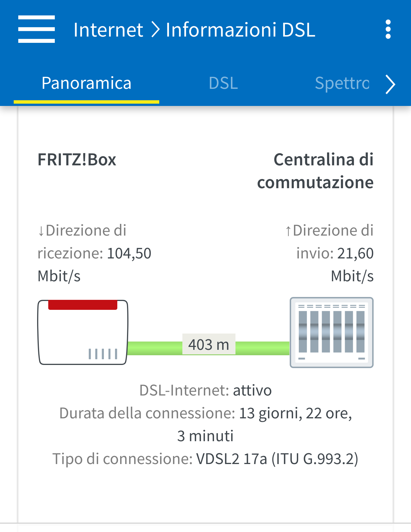Screen dimensions: 411x532
Task: Click the 403 m line length label
Action: [x=209, y=344]
